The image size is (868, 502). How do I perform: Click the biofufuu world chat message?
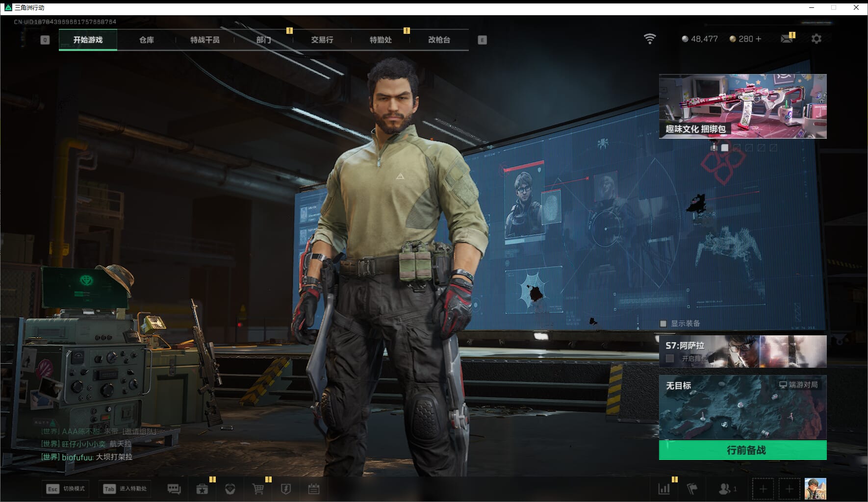[87, 457]
